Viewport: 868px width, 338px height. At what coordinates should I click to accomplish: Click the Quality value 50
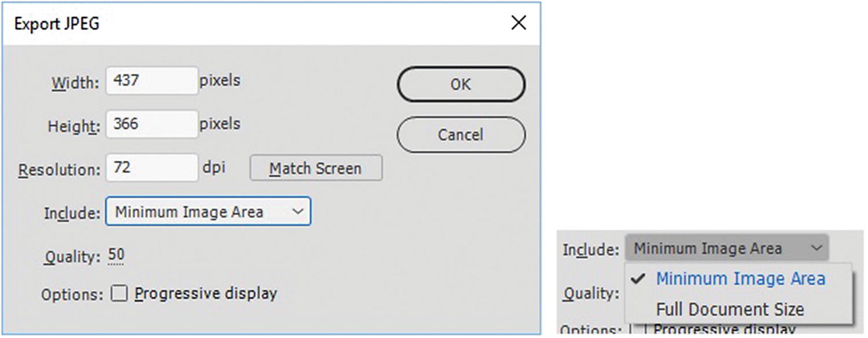[116, 255]
